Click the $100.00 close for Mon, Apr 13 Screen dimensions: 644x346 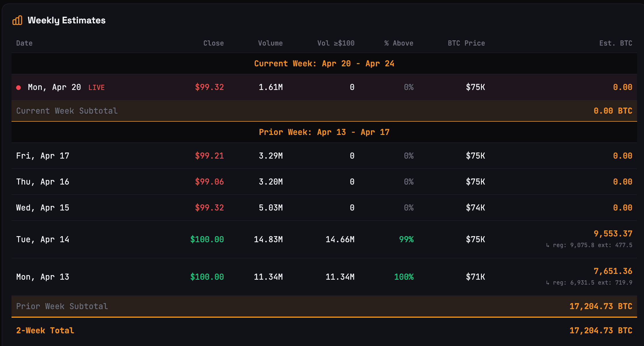click(x=207, y=277)
